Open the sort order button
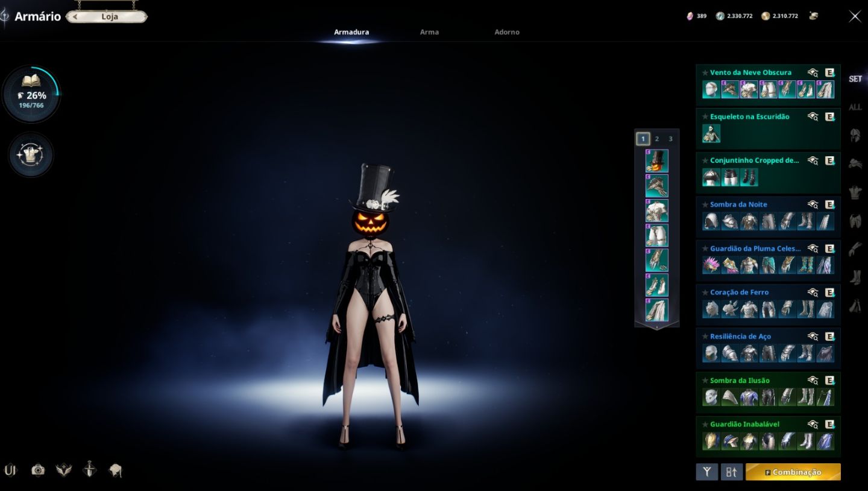The width and height of the screenshot is (868, 491). coord(732,472)
